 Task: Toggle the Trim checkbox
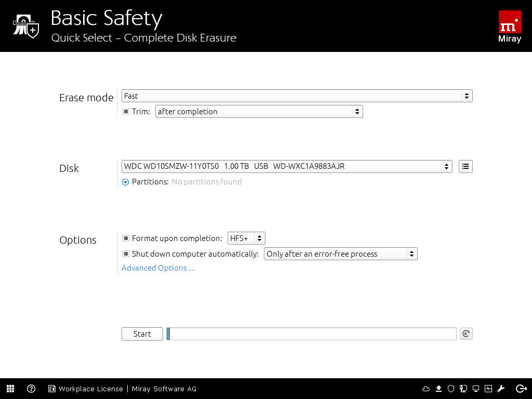point(126,111)
